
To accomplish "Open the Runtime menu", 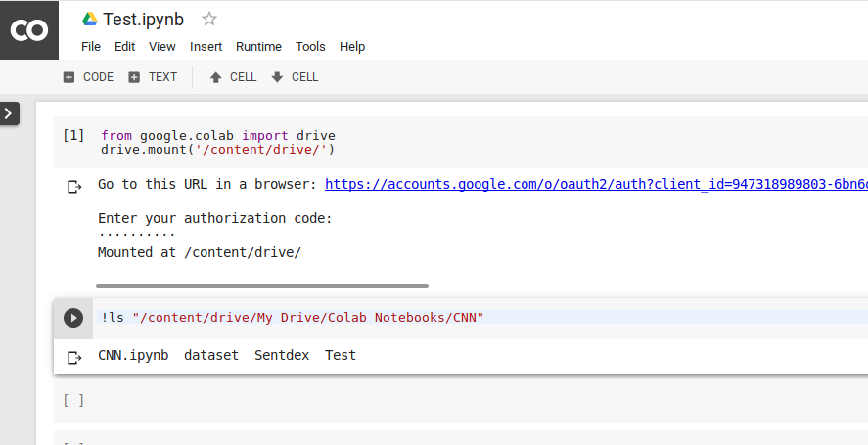I will tap(258, 46).
